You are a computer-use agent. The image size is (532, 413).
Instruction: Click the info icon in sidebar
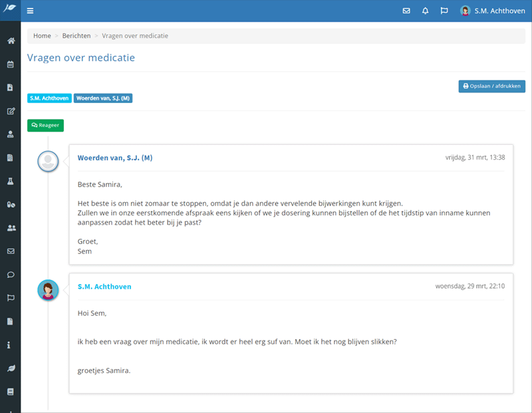click(x=11, y=345)
